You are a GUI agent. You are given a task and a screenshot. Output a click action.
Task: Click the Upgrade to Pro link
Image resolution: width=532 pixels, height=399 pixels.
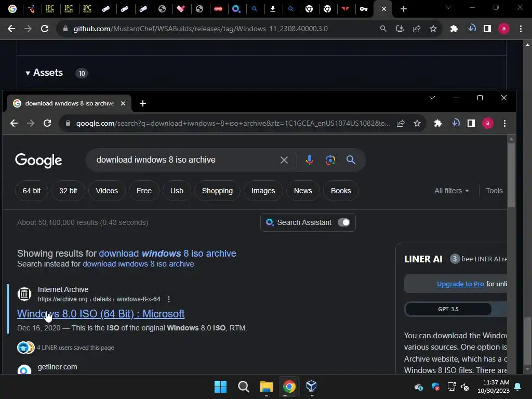point(460,284)
